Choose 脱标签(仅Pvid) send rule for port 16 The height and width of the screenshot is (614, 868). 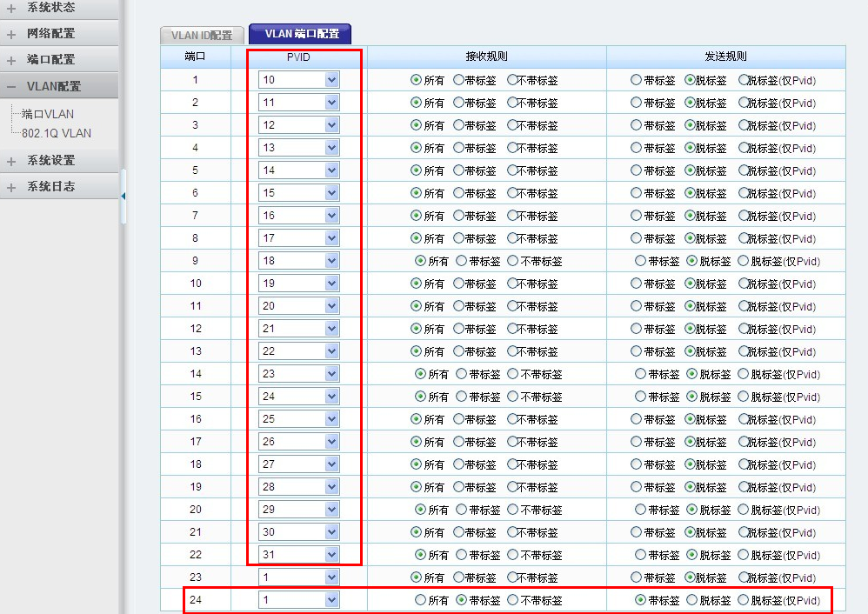744,419
